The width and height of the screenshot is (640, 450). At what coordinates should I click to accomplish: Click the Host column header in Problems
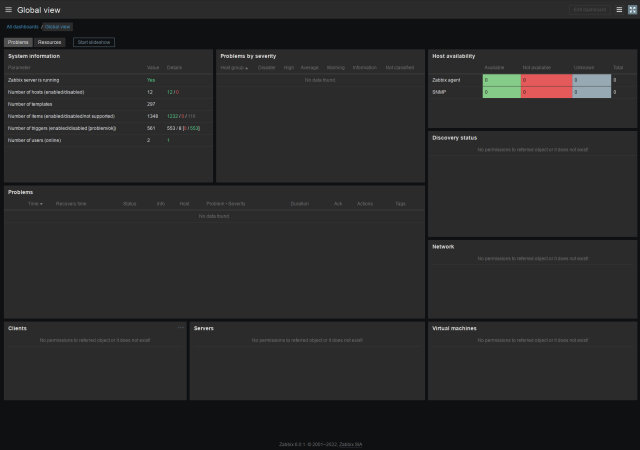[x=184, y=204]
